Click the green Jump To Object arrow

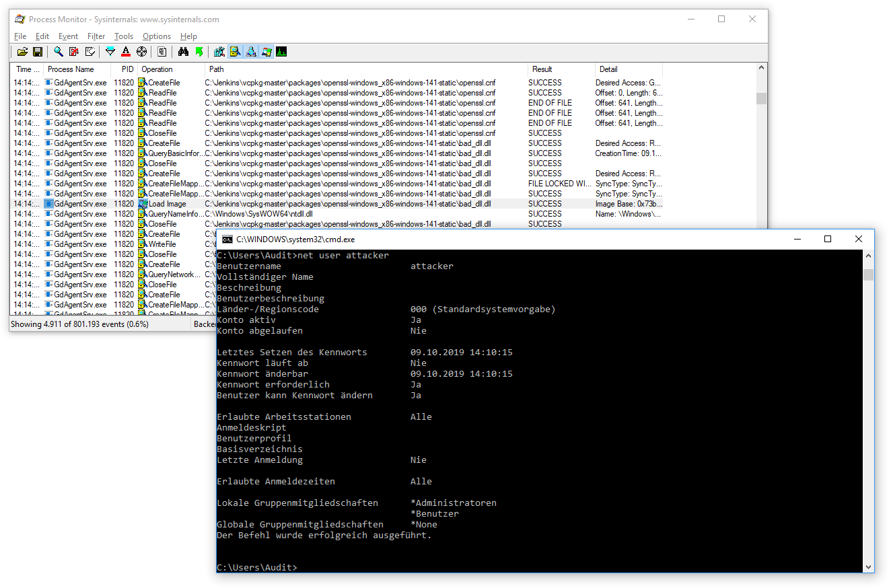(x=199, y=52)
